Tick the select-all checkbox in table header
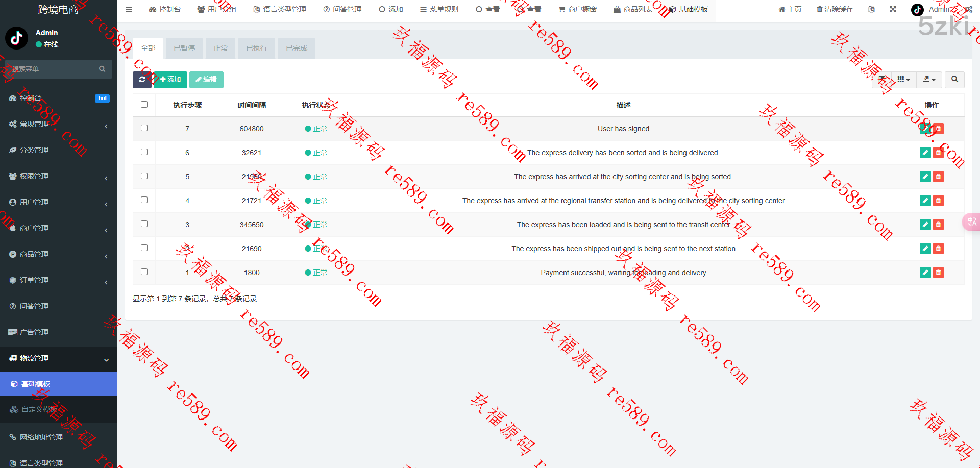The image size is (980, 468). pos(144,105)
